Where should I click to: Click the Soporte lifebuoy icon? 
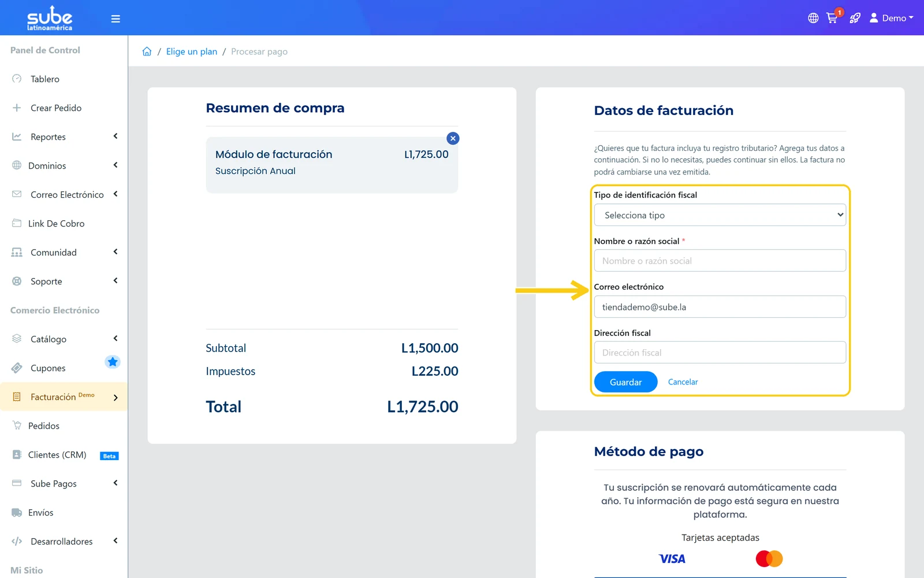(x=17, y=281)
